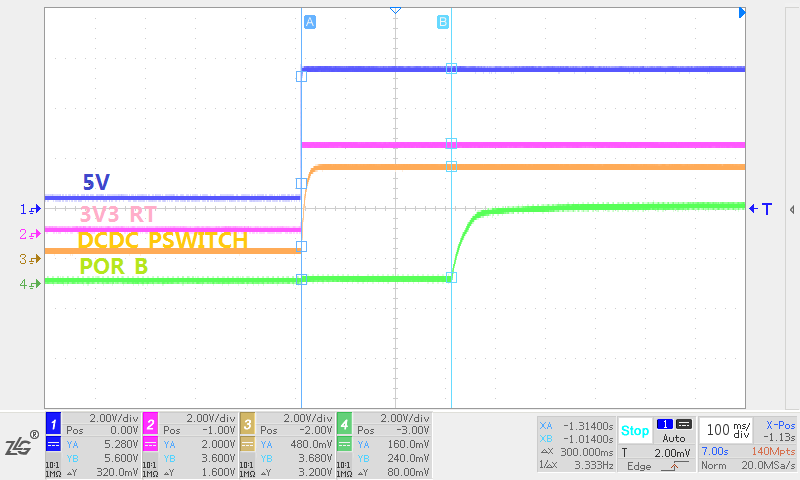Select the Auto trigger mode label
The width and height of the screenshot is (800, 480).
tap(674, 438)
